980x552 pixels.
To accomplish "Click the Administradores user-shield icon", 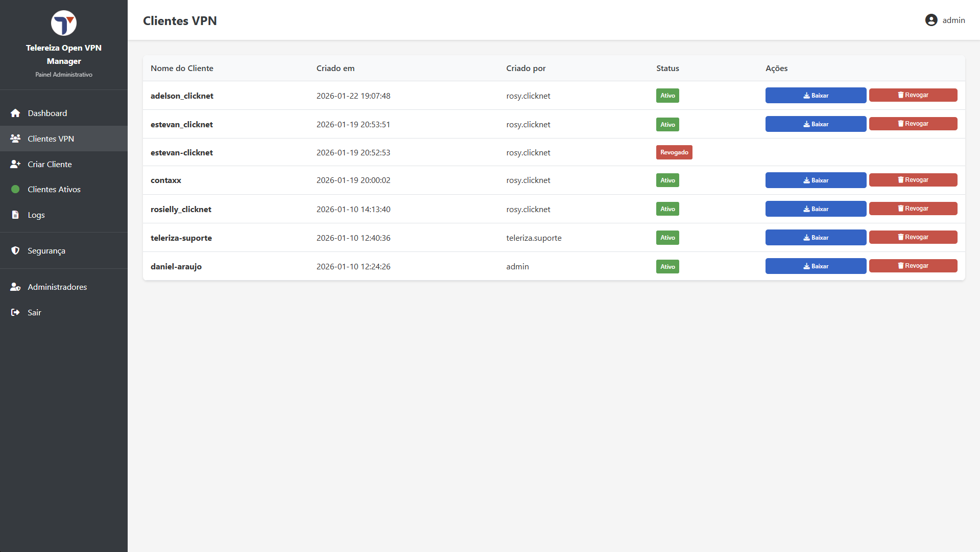I will pyautogui.click(x=15, y=287).
